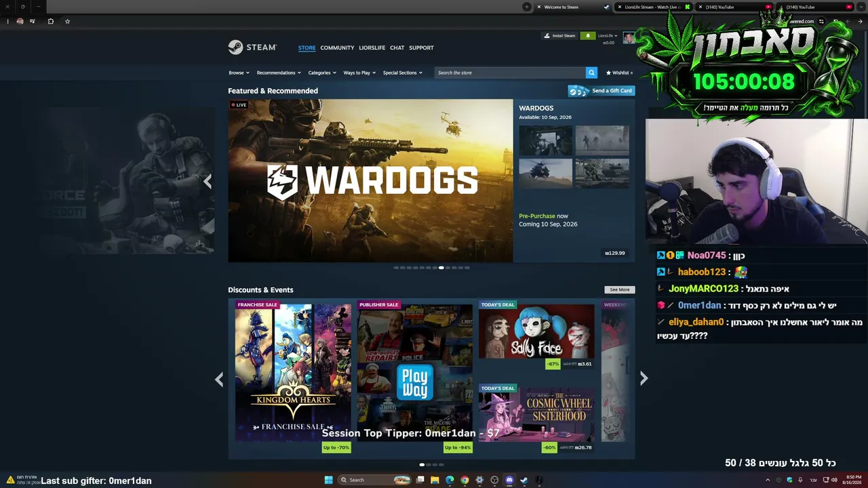Open the SUPPORT menu item
The image size is (868, 488).
pyautogui.click(x=421, y=47)
